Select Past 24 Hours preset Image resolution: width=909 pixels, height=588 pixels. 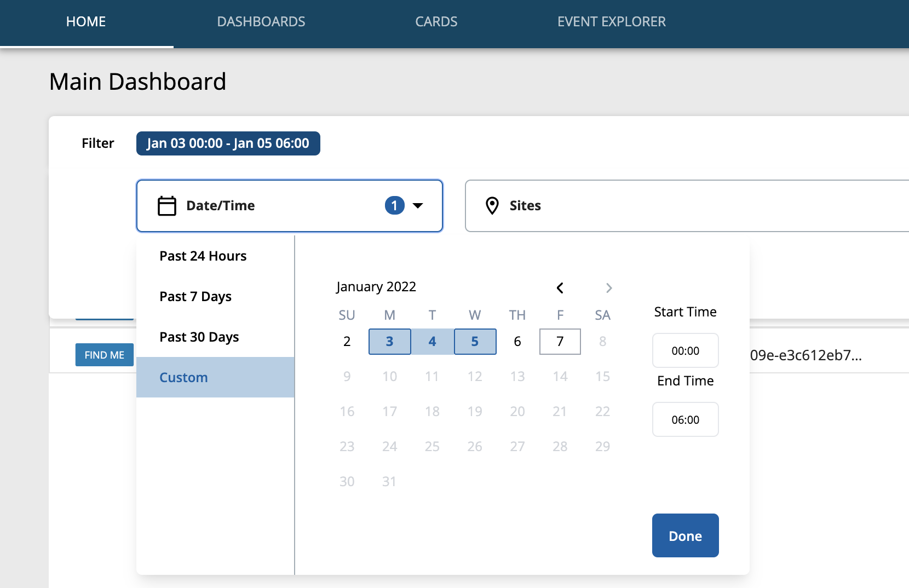click(215, 256)
